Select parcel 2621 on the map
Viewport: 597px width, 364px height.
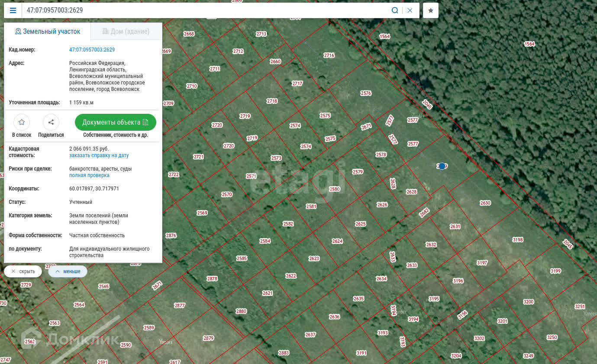point(268,293)
